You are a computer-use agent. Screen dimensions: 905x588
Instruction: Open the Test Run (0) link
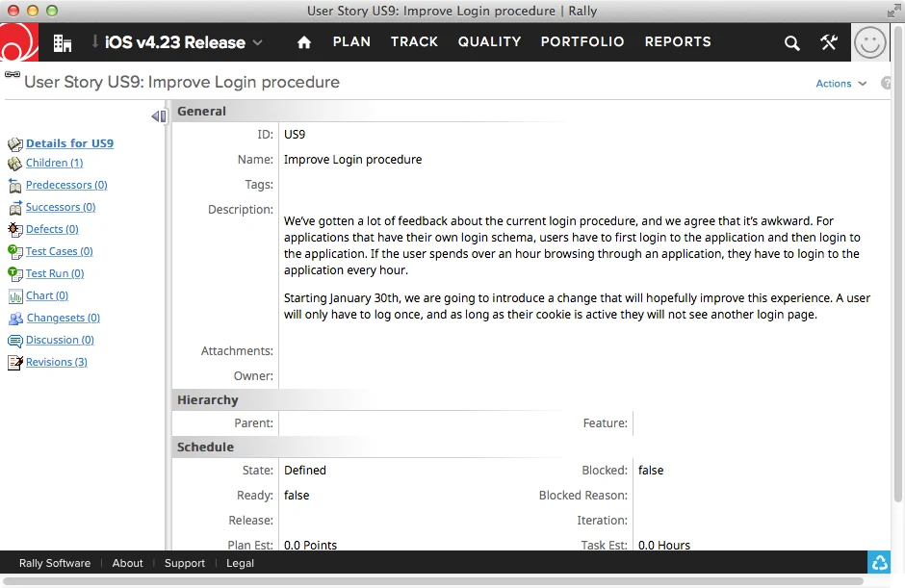[55, 273]
